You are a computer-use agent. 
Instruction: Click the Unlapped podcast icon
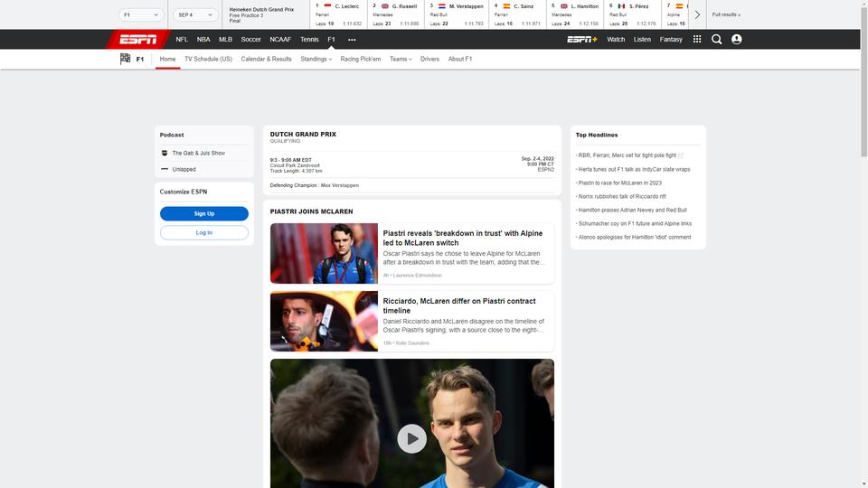click(165, 169)
